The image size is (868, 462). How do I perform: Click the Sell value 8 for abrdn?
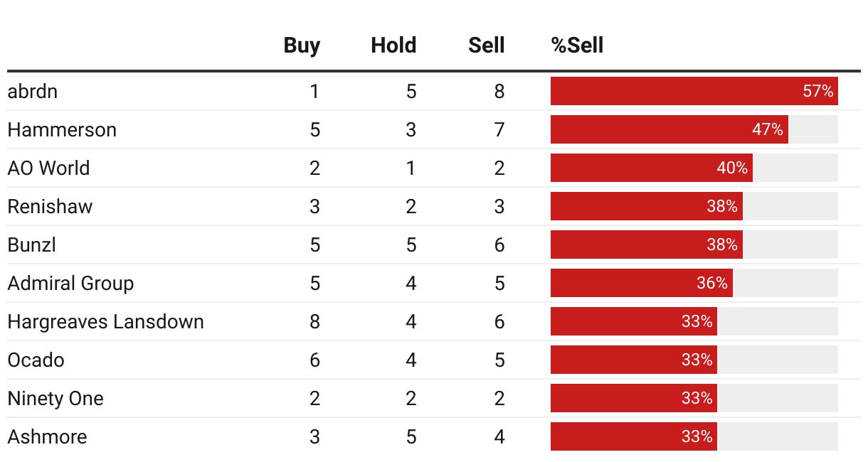click(499, 91)
